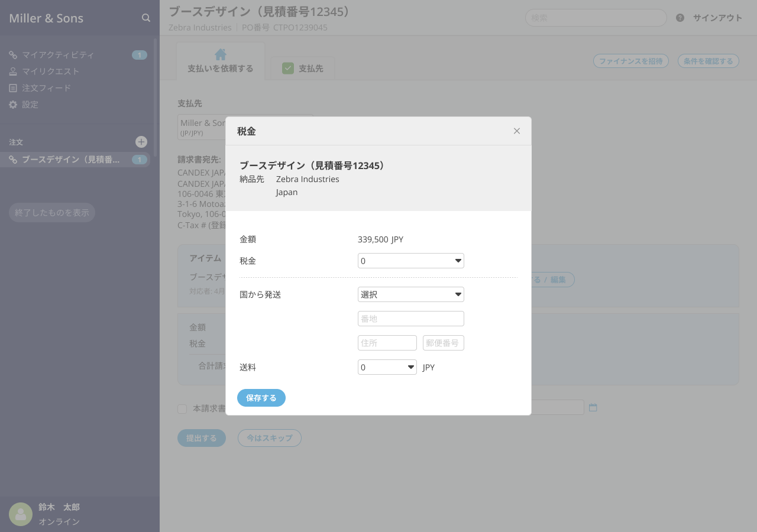Image resolution: width=757 pixels, height=532 pixels.
Task: Click the サインアウト link
Action: [717, 18]
